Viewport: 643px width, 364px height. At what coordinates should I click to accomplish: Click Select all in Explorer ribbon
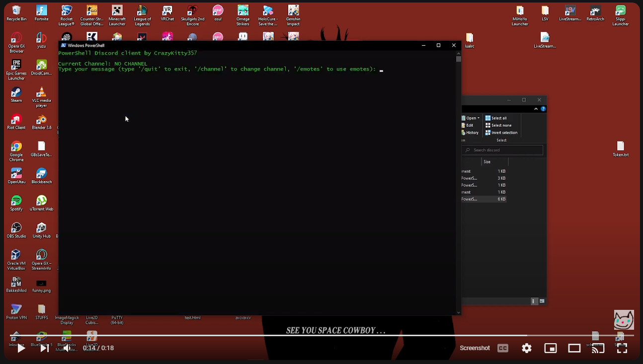[x=496, y=118]
